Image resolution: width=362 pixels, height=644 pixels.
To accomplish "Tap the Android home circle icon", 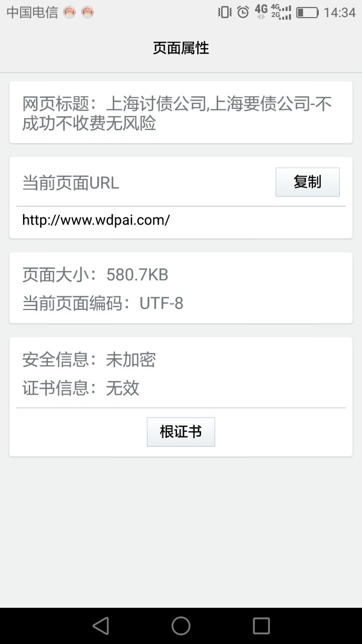I will (x=181, y=626).
